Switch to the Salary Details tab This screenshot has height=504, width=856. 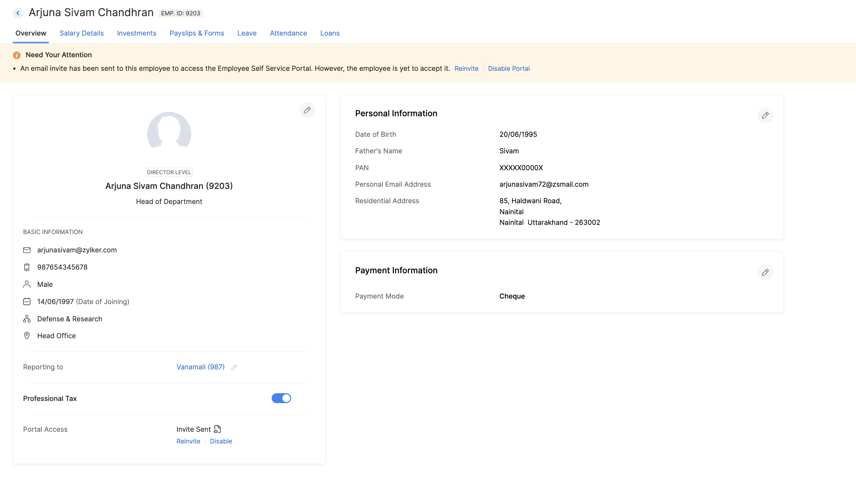coord(81,33)
